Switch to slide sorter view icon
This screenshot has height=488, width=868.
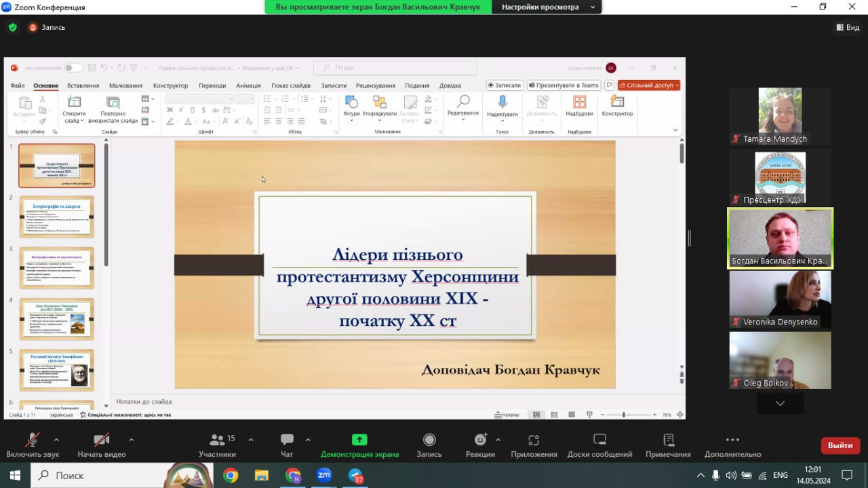coord(554,415)
